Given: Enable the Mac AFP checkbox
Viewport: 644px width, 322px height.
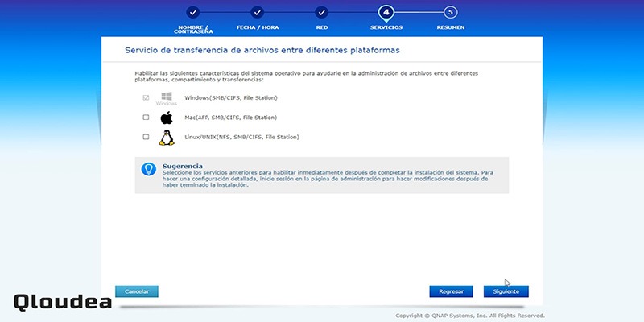Looking at the screenshot, I should 146,118.
